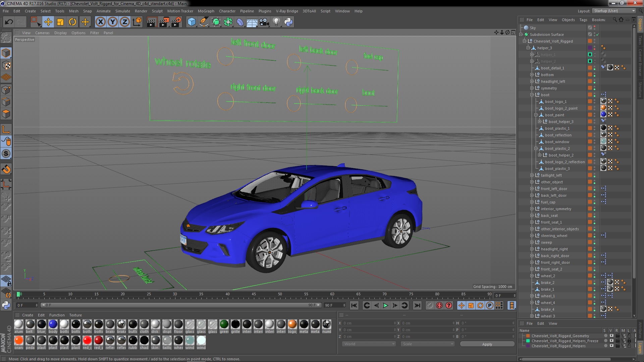This screenshot has height=362, width=644.
Task: Go to end of animation
Action: click(417, 305)
